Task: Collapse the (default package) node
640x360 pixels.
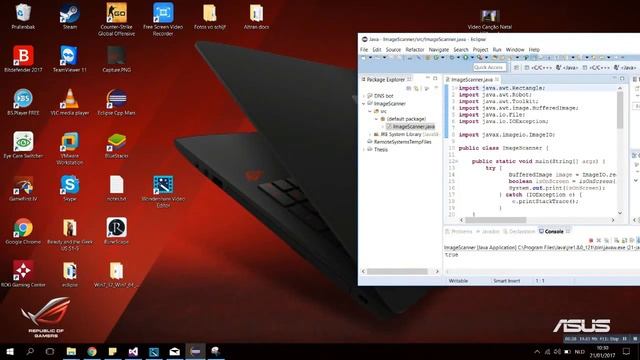Action: pyautogui.click(x=376, y=119)
